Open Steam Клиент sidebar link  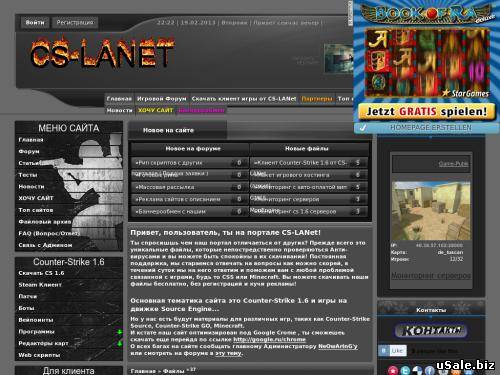[x=40, y=285]
